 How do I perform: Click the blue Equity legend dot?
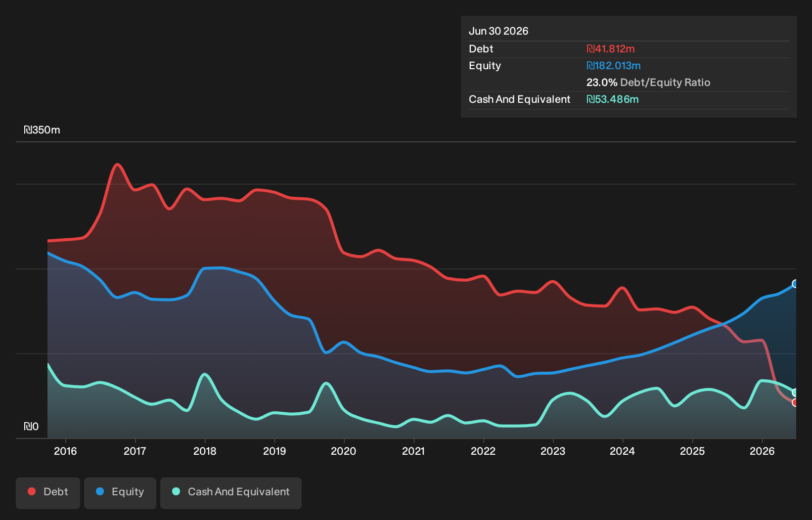pyautogui.click(x=100, y=491)
